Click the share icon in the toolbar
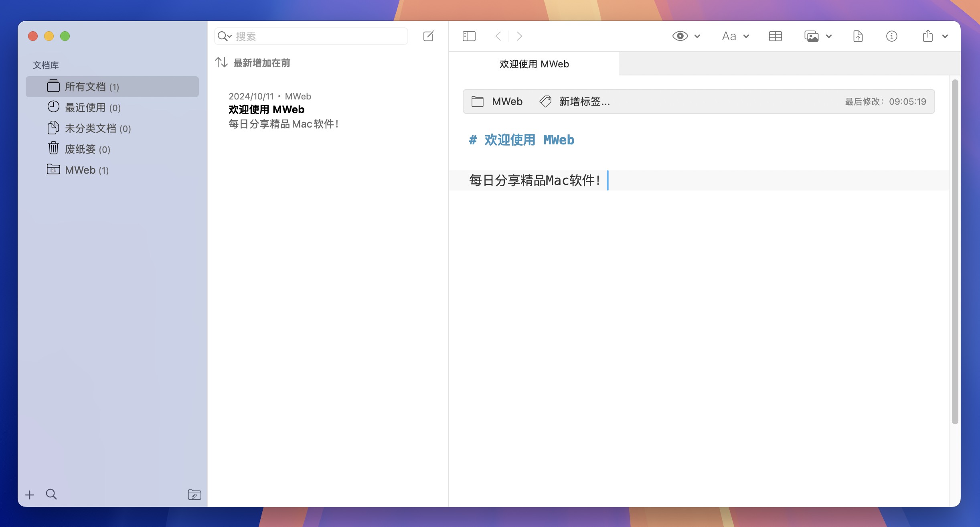Screen dimensions: 980x527 [x=927, y=36]
